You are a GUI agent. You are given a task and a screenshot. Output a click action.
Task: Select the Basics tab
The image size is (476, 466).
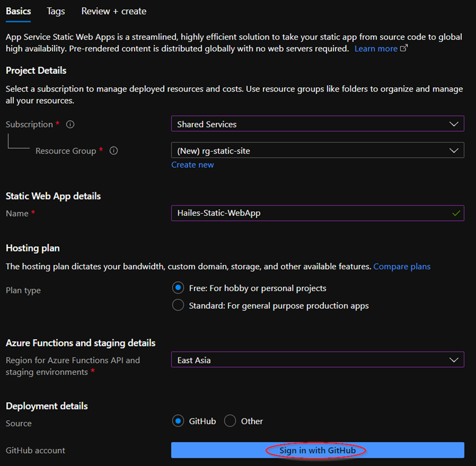(x=18, y=11)
